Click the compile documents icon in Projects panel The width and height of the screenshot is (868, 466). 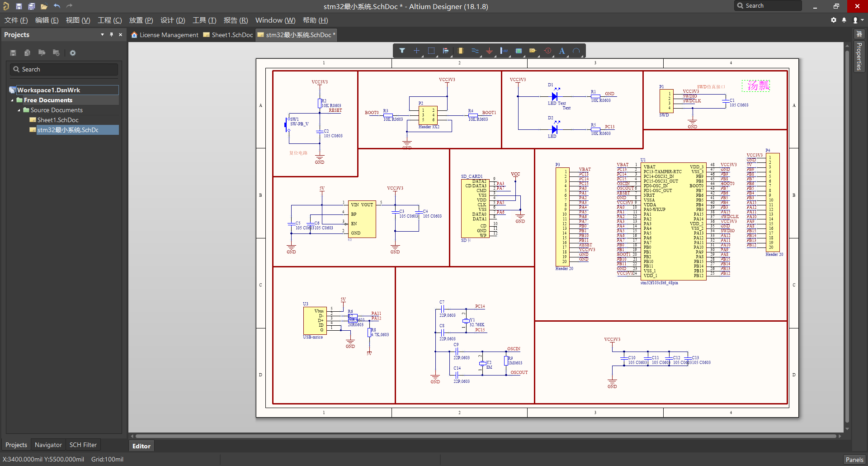(27, 53)
